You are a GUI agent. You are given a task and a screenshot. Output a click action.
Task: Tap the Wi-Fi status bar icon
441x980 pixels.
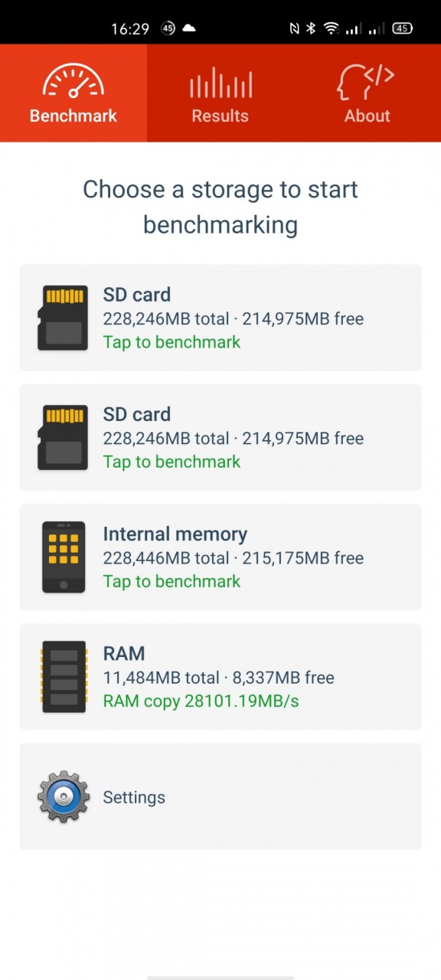[x=331, y=28]
